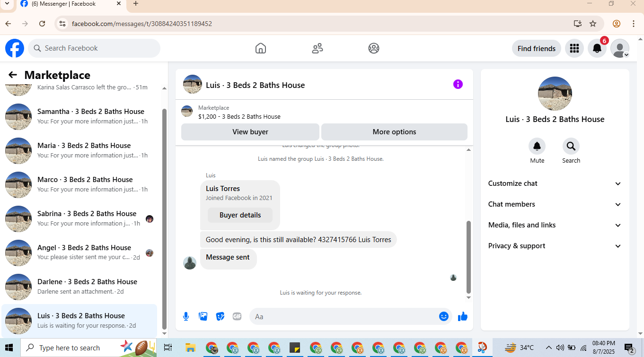Click the "Good evening, is this still available?" message
Image resolution: width=644 pixels, height=357 pixels.
[299, 240]
